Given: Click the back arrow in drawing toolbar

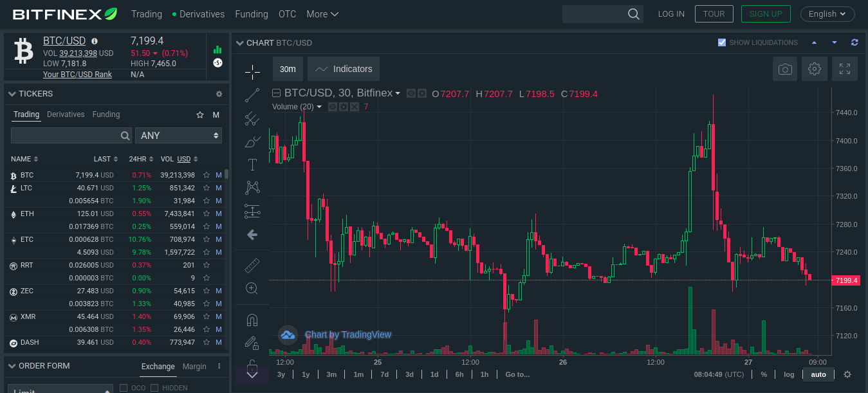Looking at the screenshot, I should pyautogui.click(x=252, y=235).
